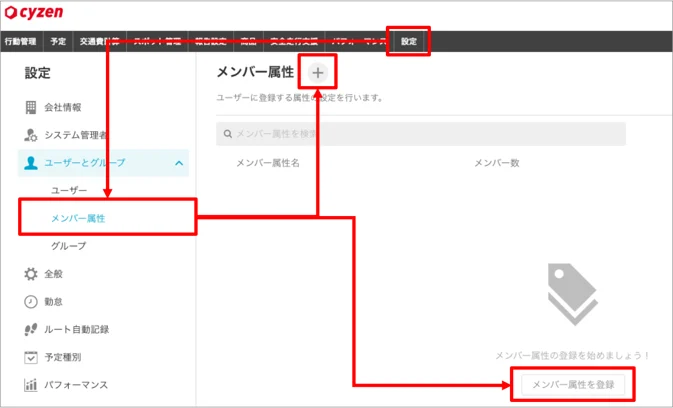The image size is (673, 408).
Task: Open the 設定 tab in top navigation
Action: tap(409, 42)
